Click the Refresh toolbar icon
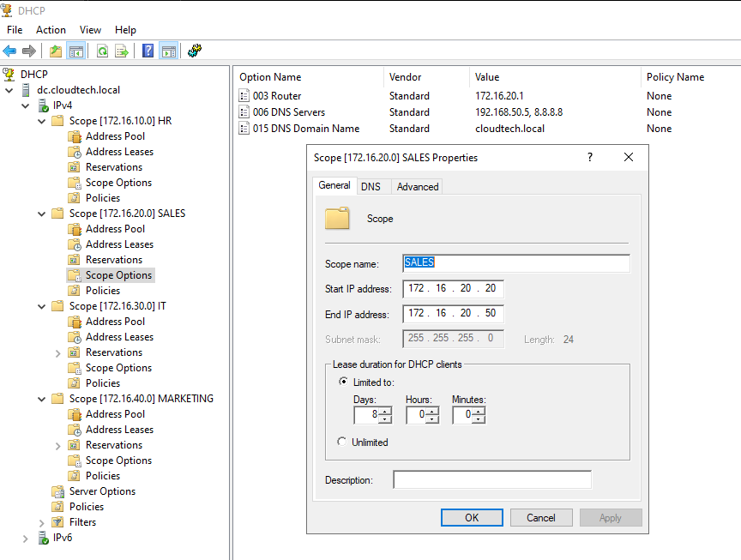Screen dimensions: 741x560 [x=102, y=51]
